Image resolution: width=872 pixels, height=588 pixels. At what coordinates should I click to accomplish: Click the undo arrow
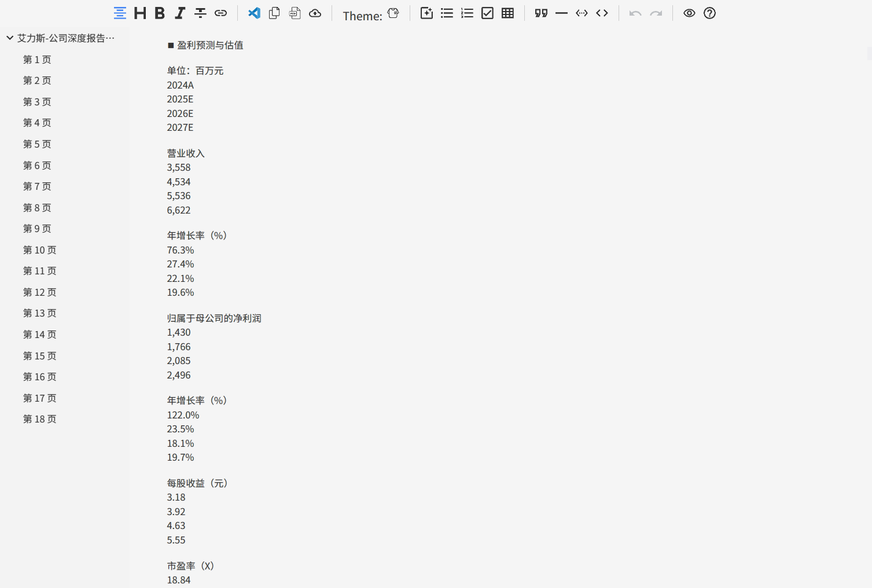[x=635, y=13]
